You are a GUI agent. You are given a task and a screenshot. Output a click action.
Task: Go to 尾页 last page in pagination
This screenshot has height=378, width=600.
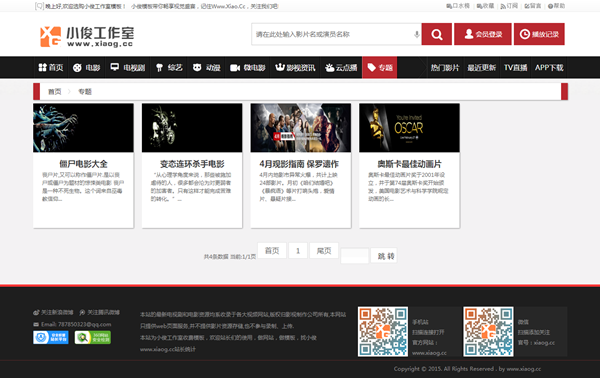coord(324,251)
